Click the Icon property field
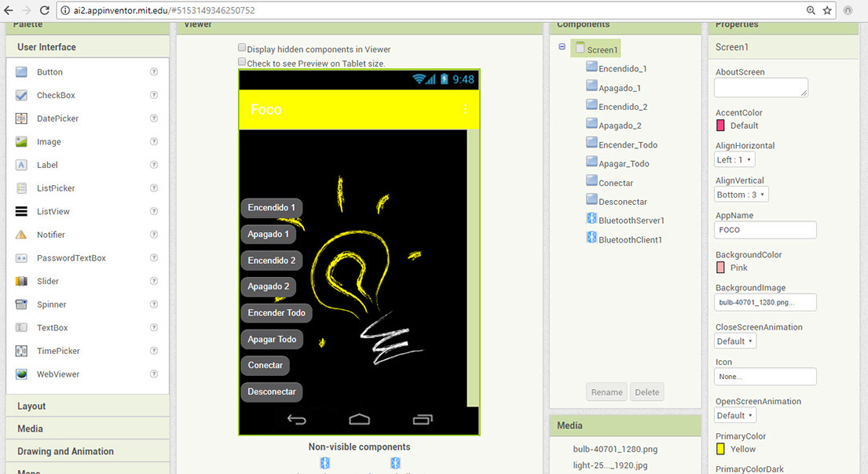The height and width of the screenshot is (474, 868). click(x=765, y=377)
